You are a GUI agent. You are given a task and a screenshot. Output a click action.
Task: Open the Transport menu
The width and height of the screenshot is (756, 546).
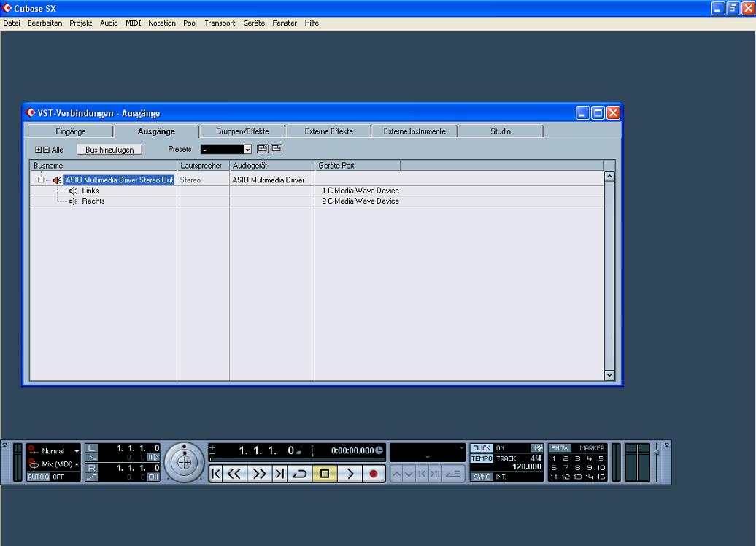click(x=220, y=23)
